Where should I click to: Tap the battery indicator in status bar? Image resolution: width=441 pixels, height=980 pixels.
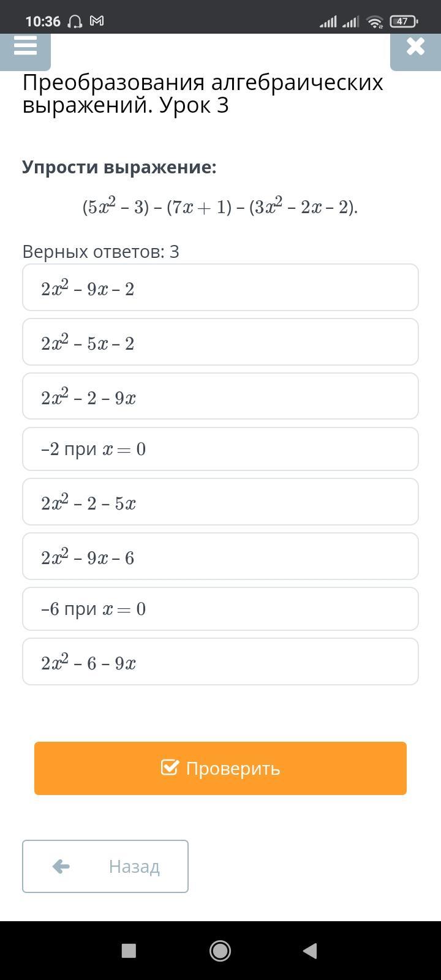click(404, 21)
